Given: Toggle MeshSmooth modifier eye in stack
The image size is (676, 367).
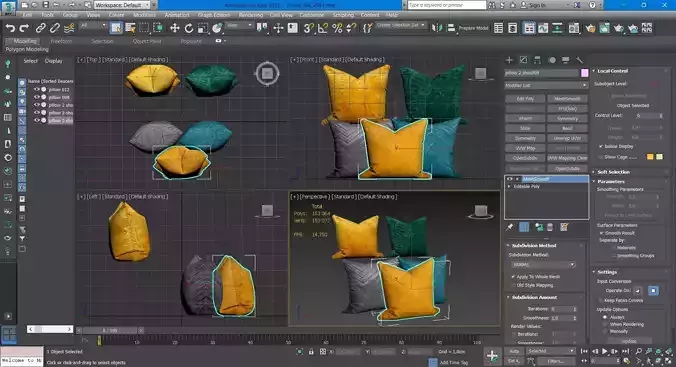Looking at the screenshot, I should click(x=510, y=179).
